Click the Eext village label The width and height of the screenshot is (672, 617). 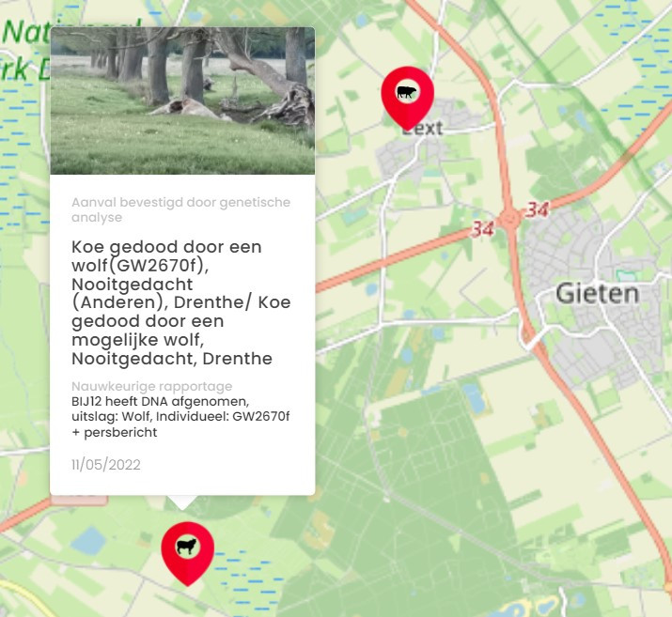pyautogui.click(x=422, y=129)
